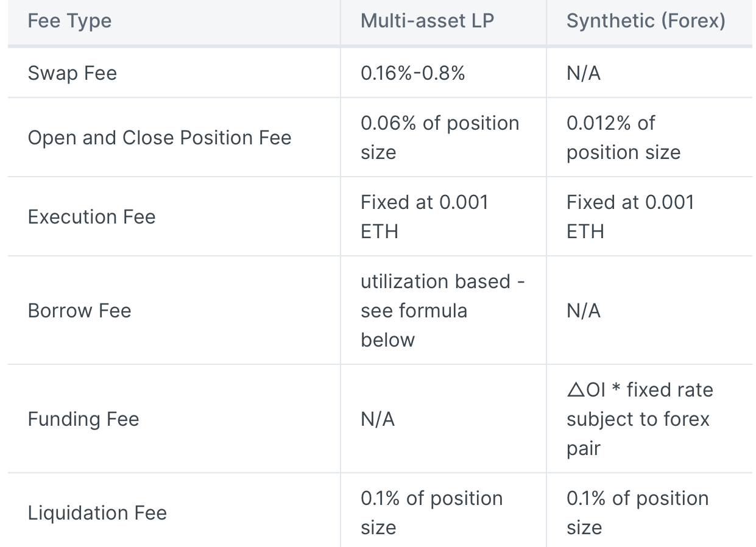The width and height of the screenshot is (756, 547).
Task: Click Synthetic (Forex) execution fee value
Action: tap(630, 217)
